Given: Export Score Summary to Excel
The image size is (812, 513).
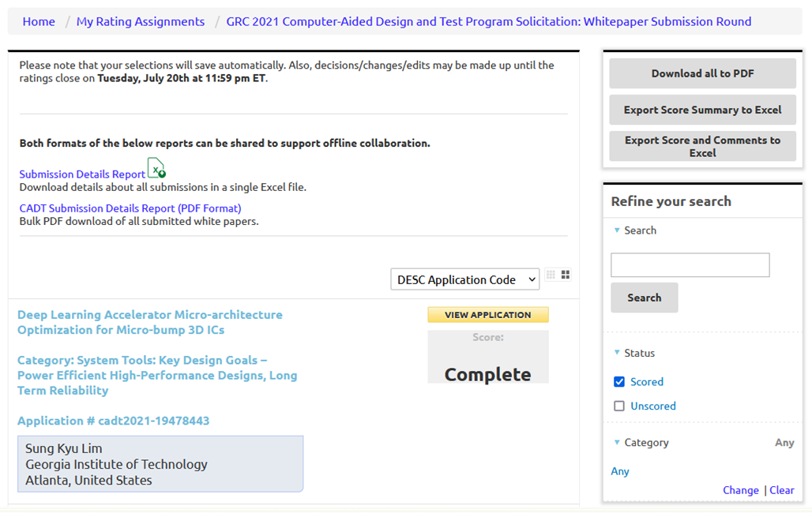Looking at the screenshot, I should (x=701, y=110).
